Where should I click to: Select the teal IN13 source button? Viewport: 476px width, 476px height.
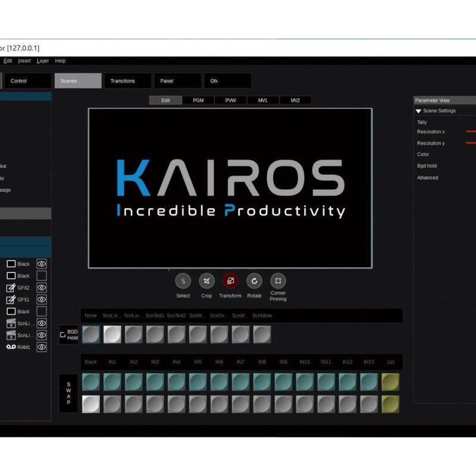[369, 382]
